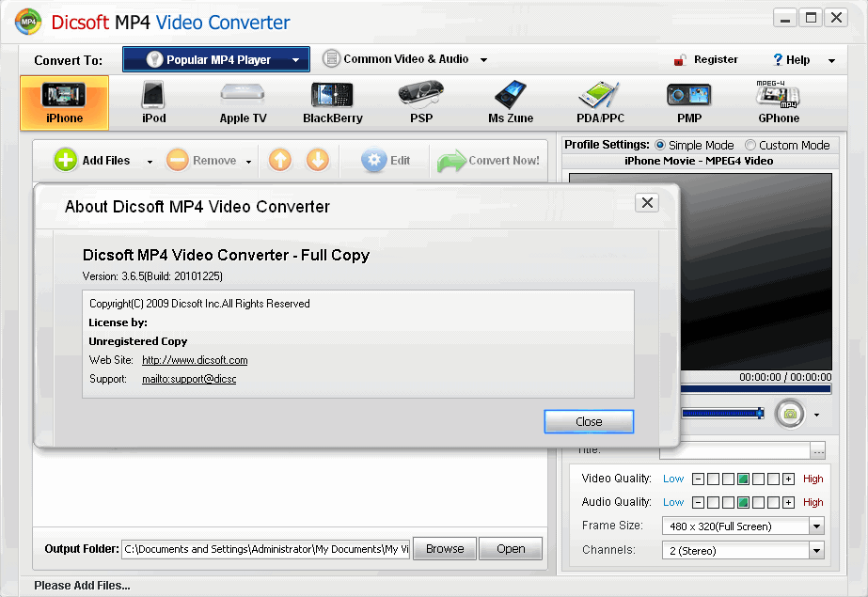
Task: Open the Common Video & Audio menu
Action: pos(404,58)
